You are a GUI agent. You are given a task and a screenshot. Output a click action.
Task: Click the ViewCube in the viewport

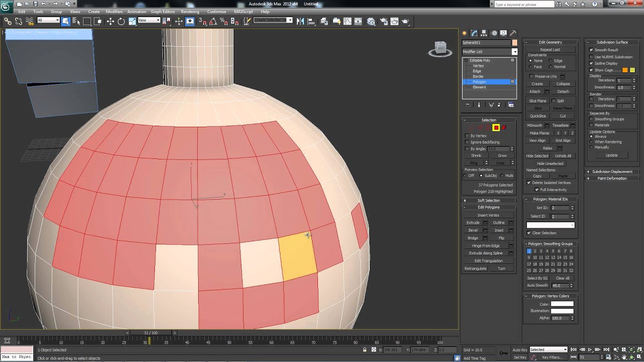440,49
